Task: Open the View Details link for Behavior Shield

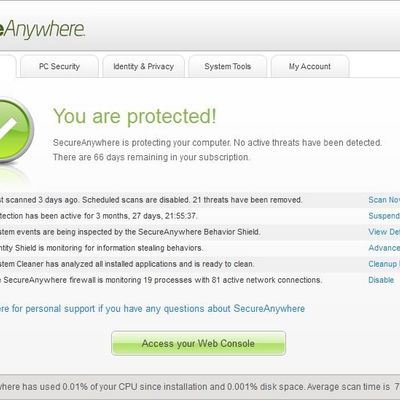Action: 384,232
